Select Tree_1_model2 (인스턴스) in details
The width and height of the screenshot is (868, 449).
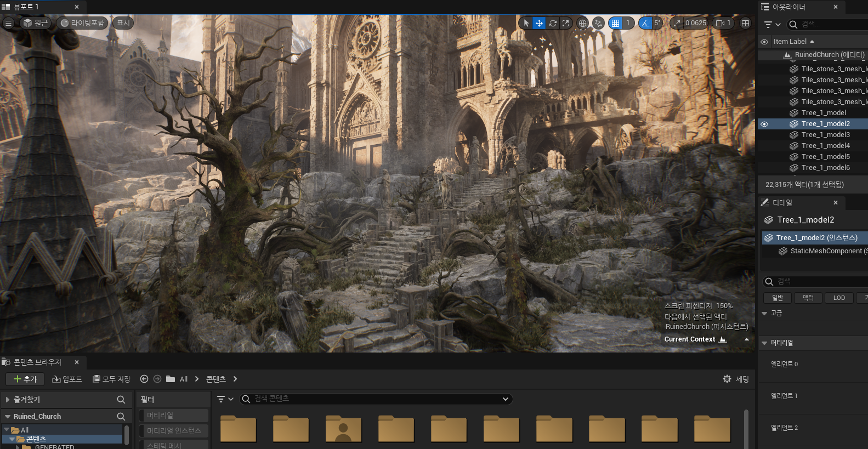click(815, 238)
